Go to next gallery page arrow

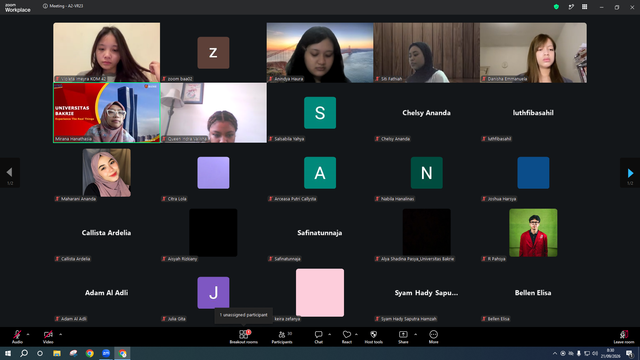click(630, 173)
